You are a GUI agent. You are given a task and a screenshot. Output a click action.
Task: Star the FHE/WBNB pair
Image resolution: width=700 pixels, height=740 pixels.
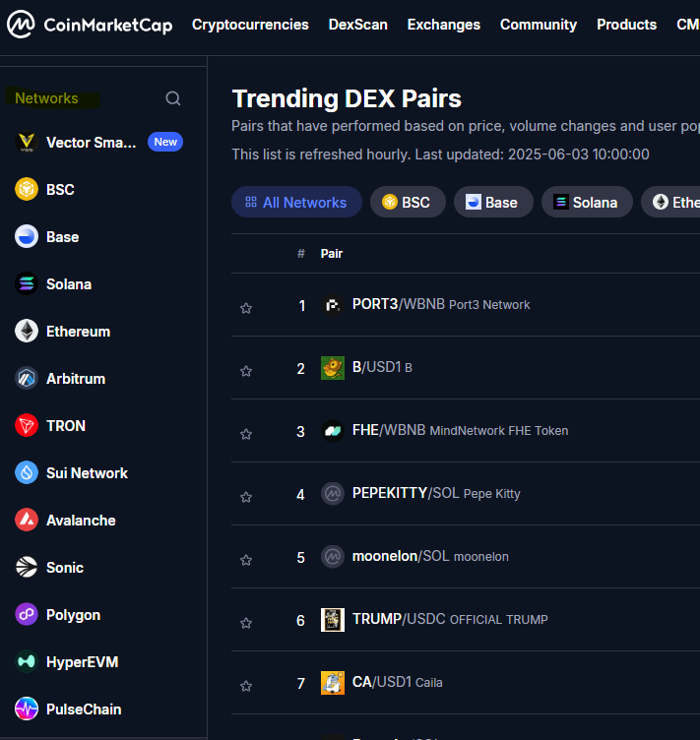click(x=246, y=434)
